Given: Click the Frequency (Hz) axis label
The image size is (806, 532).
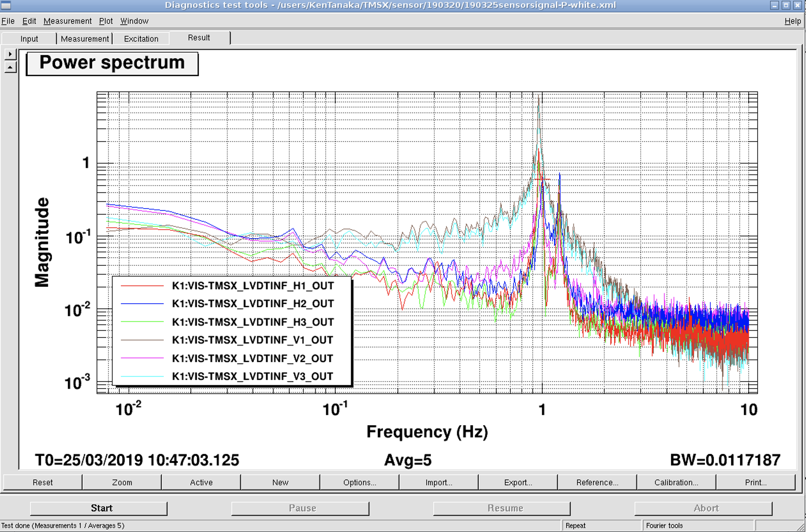Looking at the screenshot, I should tap(427, 432).
